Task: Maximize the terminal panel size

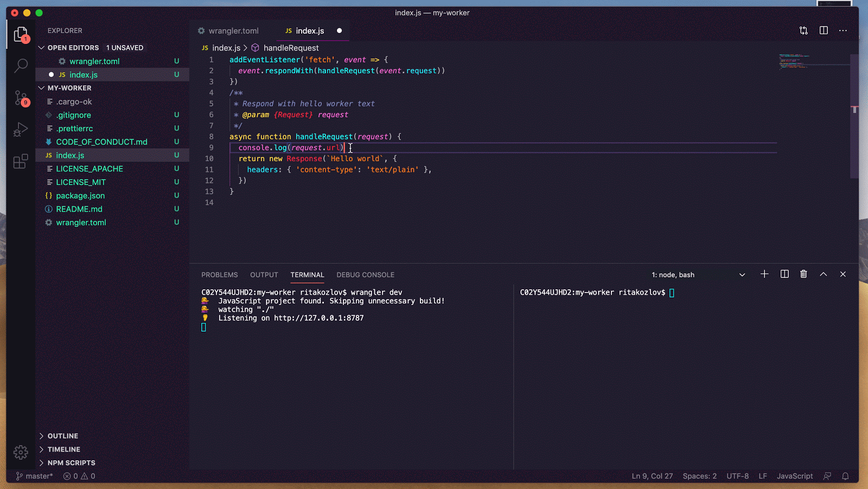Action: coord(823,275)
